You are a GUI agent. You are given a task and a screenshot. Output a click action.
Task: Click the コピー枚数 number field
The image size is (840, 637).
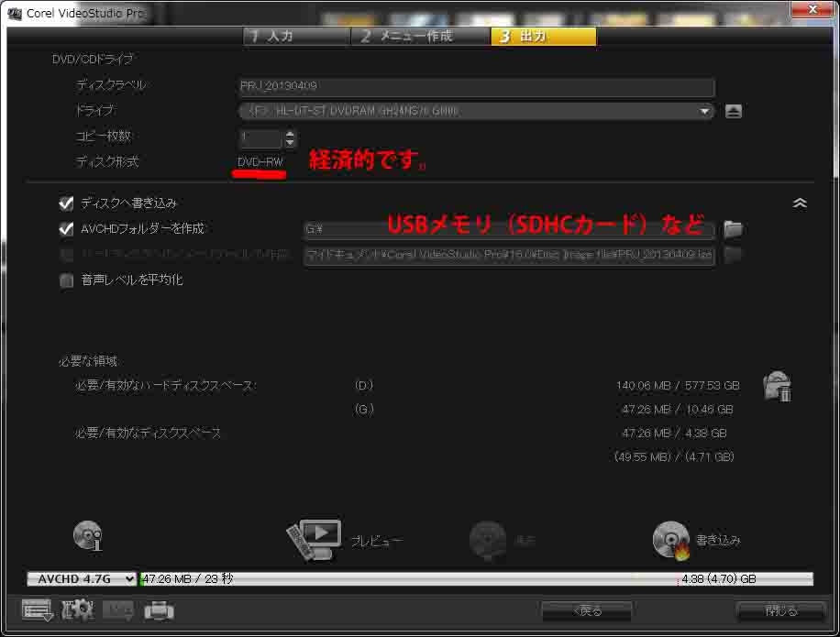click(260, 138)
